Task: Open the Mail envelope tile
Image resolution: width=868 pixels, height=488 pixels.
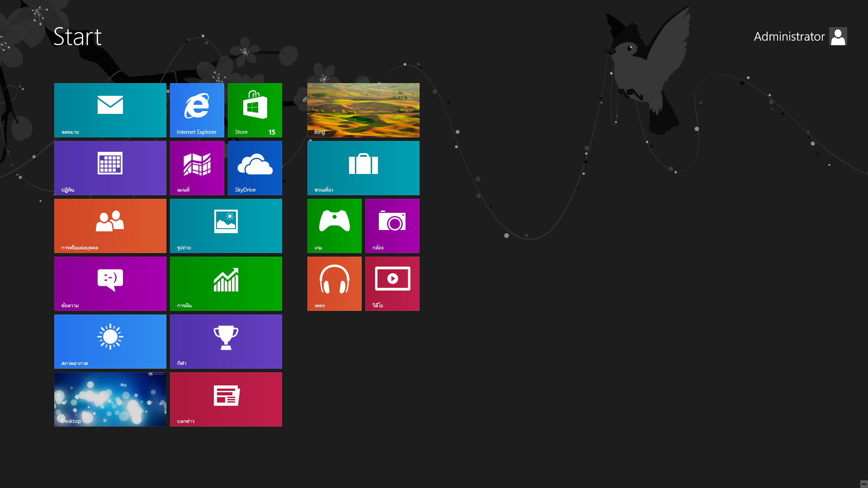Action: point(110,110)
